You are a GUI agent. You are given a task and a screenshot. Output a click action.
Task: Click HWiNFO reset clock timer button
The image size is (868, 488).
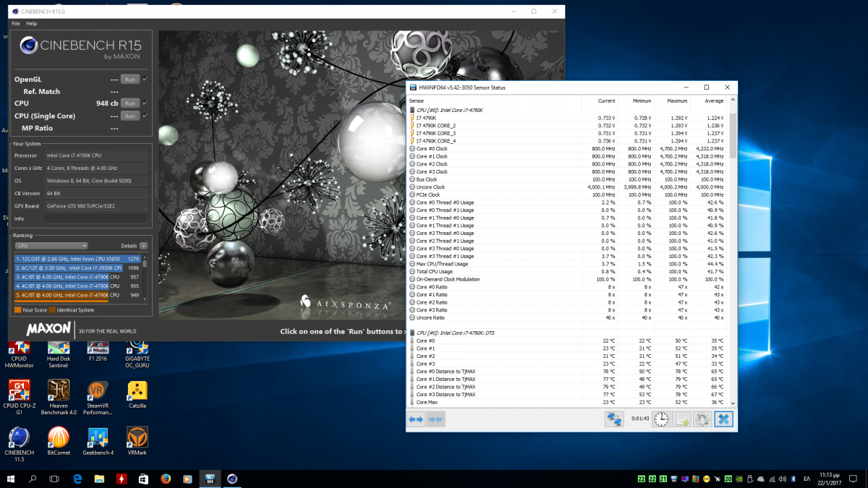661,419
